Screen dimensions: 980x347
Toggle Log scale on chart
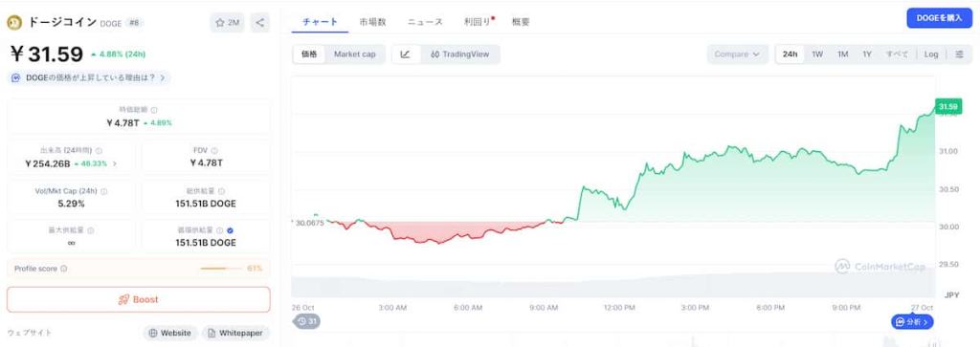click(931, 54)
